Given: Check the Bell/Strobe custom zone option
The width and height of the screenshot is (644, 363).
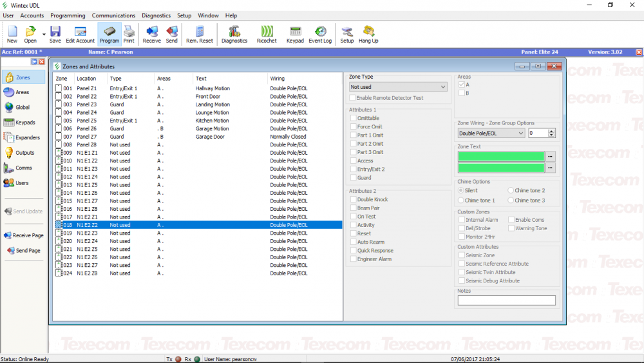Looking at the screenshot, I should pos(461,228).
